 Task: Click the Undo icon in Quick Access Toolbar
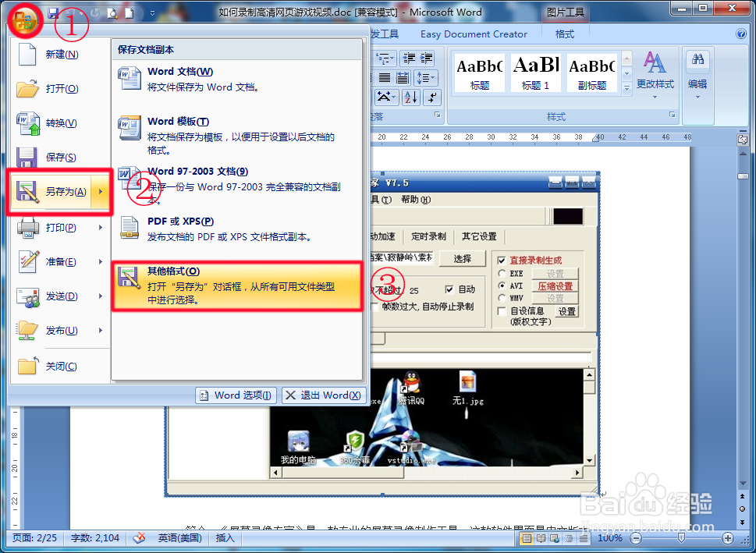click(x=70, y=12)
